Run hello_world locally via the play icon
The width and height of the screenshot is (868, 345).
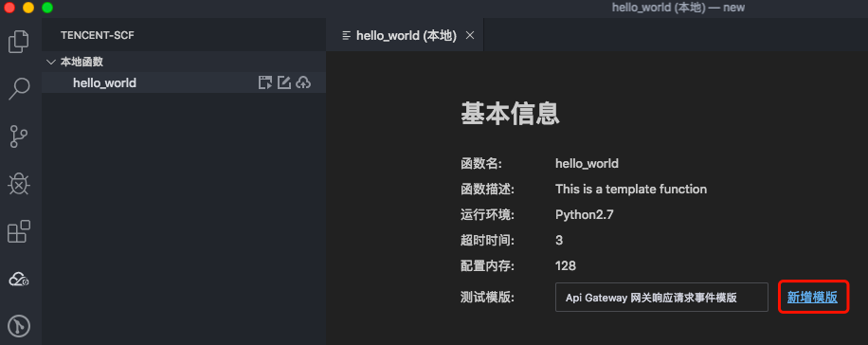pos(265,83)
